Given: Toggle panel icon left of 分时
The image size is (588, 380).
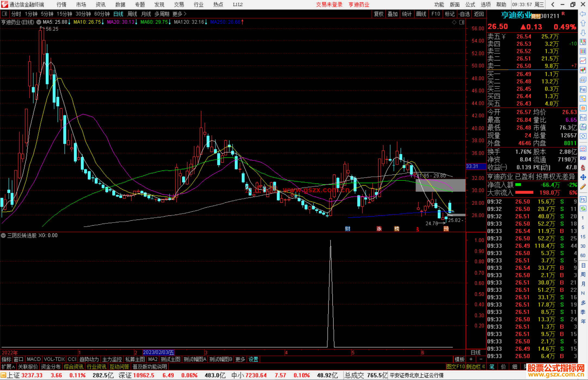Looking at the screenshot, I should pos(5,14).
